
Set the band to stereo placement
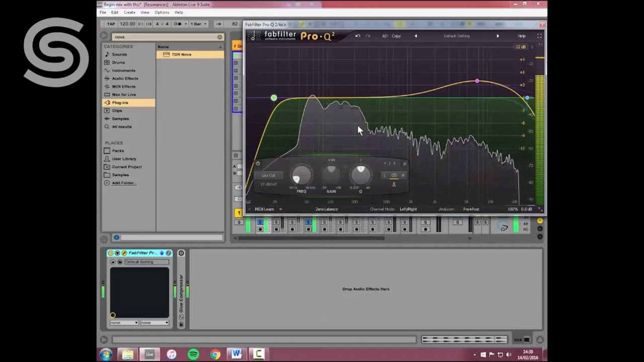click(x=394, y=175)
